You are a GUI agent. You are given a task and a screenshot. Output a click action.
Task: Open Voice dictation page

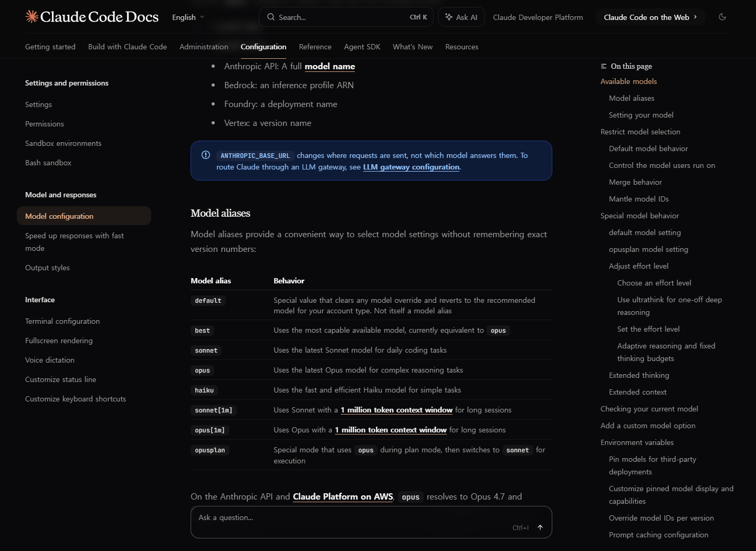(x=50, y=360)
